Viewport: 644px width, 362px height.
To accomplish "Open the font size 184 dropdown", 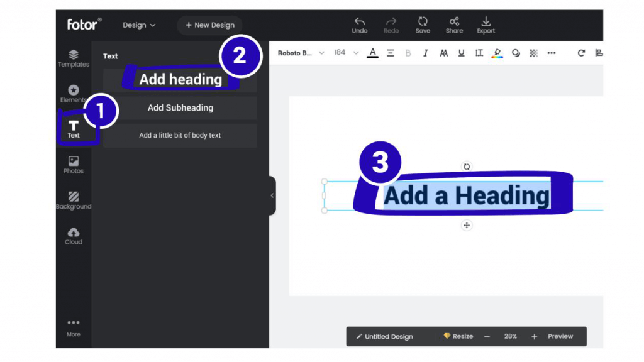I will tap(347, 53).
